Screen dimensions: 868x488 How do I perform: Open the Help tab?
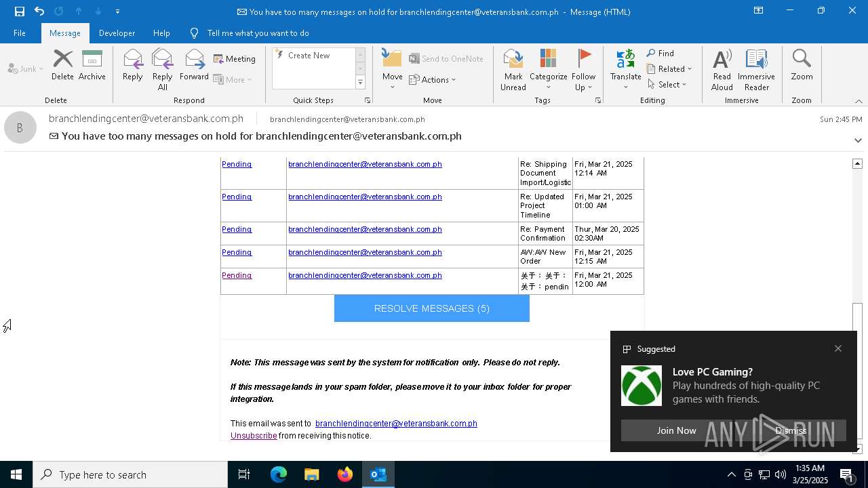click(161, 33)
